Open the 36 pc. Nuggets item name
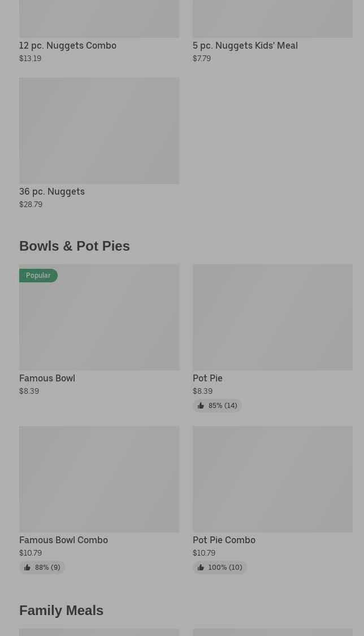The image size is (364, 636). click(52, 191)
